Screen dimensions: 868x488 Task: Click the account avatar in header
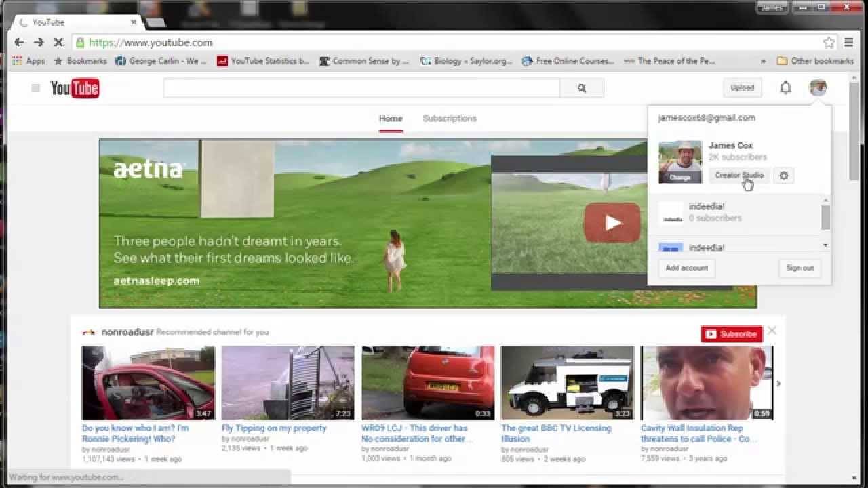tap(818, 87)
